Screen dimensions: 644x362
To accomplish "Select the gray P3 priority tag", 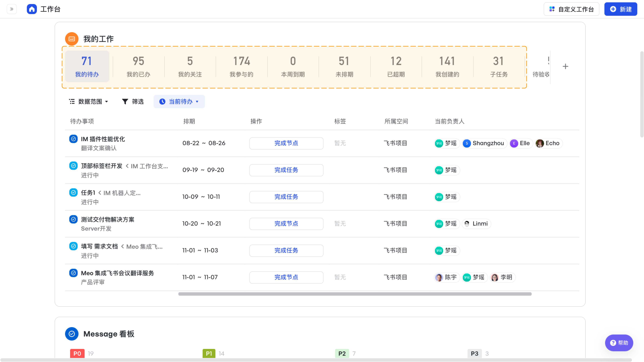I will coord(474,353).
